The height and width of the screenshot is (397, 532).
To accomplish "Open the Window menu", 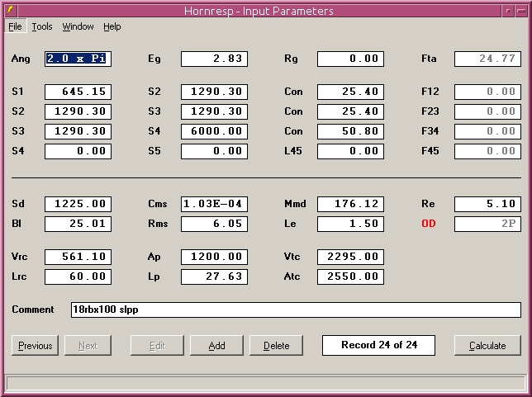I will click(x=78, y=26).
